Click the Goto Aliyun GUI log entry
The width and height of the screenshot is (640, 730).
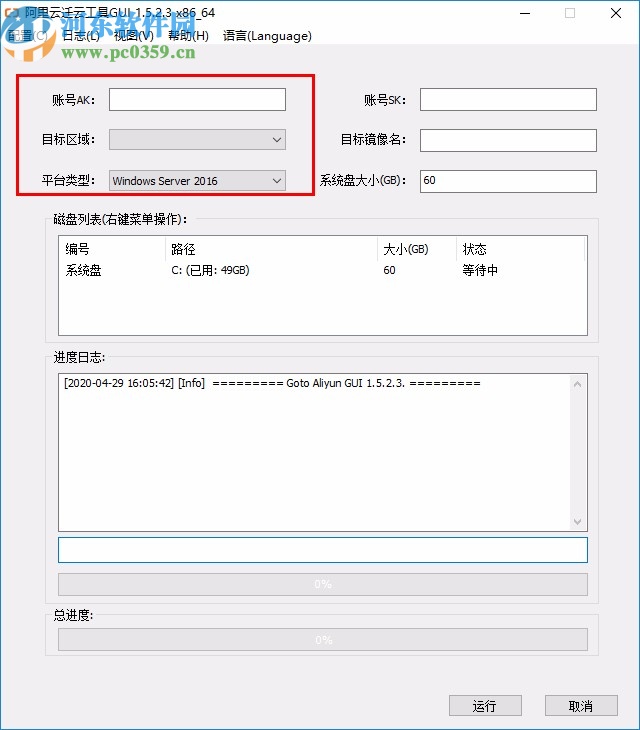pos(272,383)
